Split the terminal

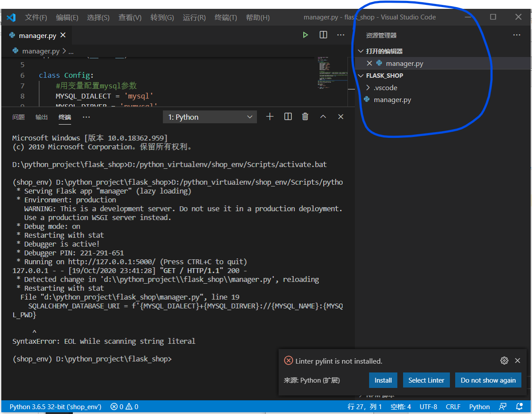tap(288, 117)
